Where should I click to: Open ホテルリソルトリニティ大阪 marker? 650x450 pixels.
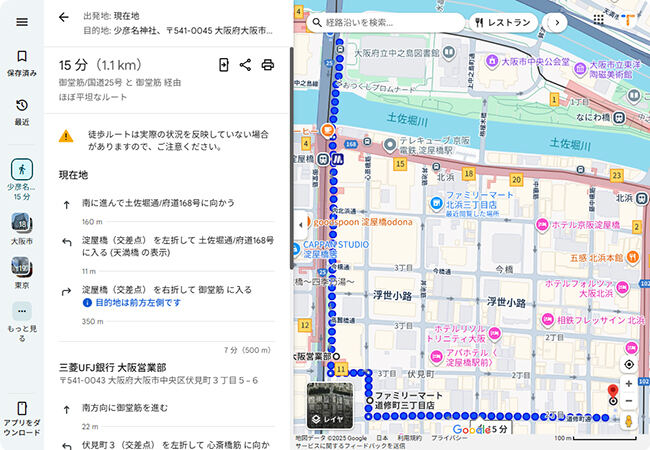[x=494, y=333]
